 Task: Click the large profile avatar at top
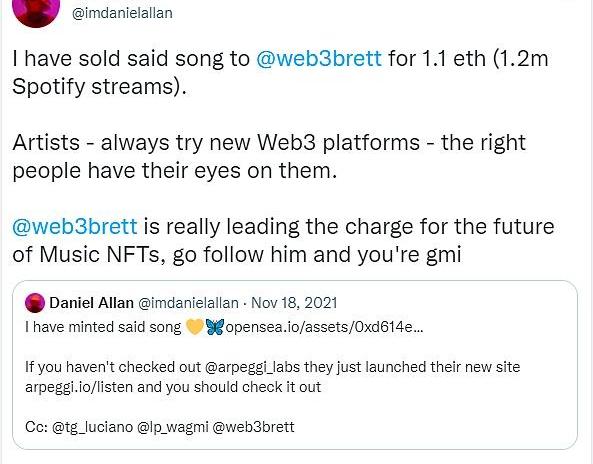[x=36, y=11]
